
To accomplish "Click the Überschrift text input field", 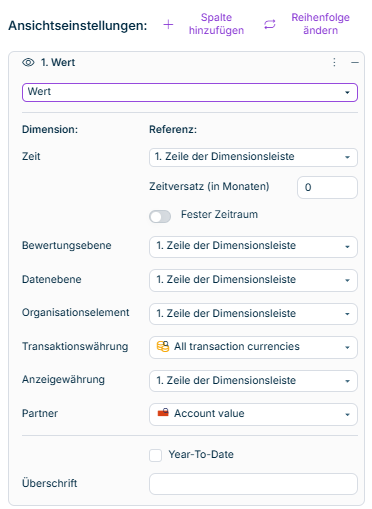I will [253, 484].
